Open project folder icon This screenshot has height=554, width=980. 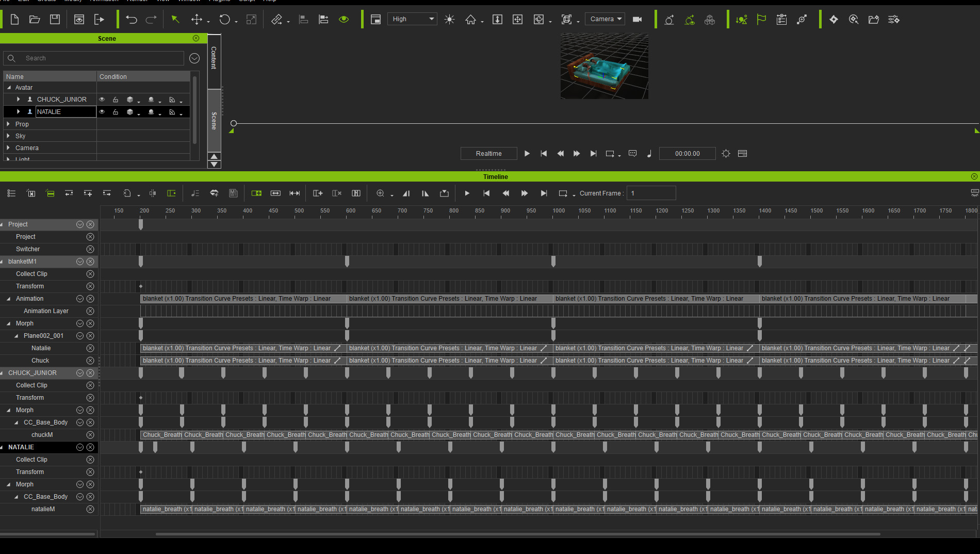coord(35,19)
